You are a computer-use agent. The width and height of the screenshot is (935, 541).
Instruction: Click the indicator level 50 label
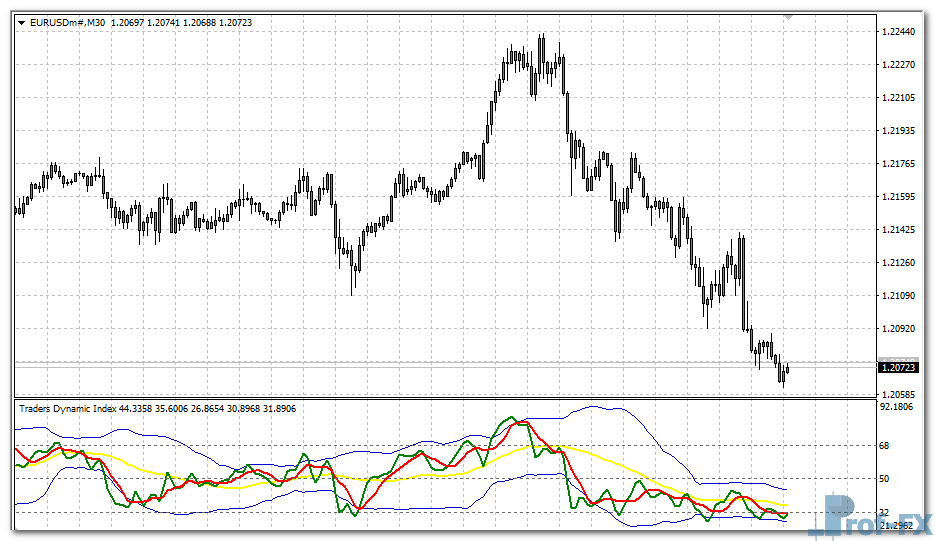pyautogui.click(x=886, y=479)
